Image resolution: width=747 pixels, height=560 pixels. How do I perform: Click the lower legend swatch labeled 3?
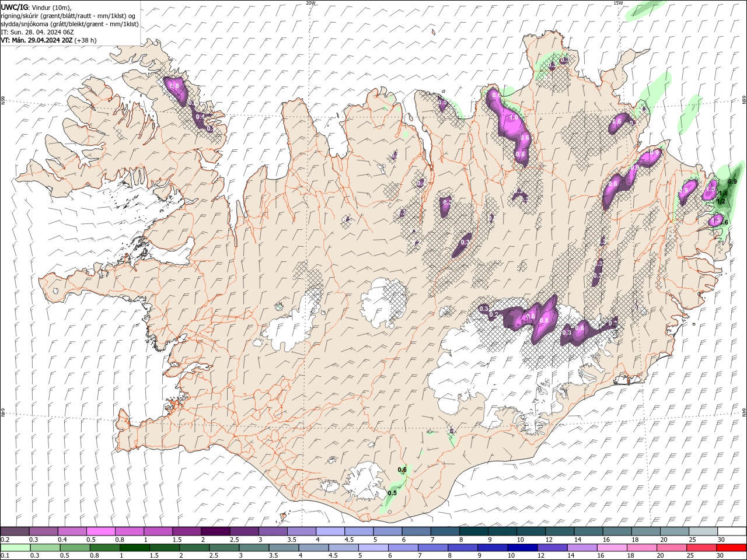[254, 548]
